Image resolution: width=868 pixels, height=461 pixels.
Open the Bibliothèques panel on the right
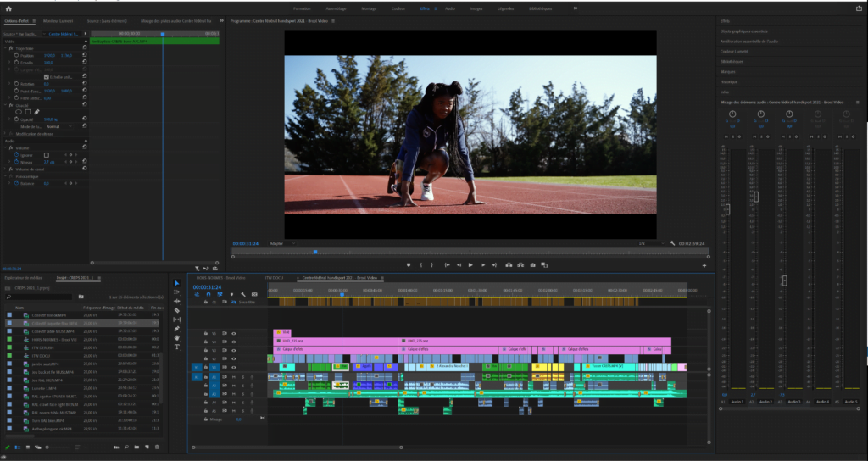pos(732,61)
